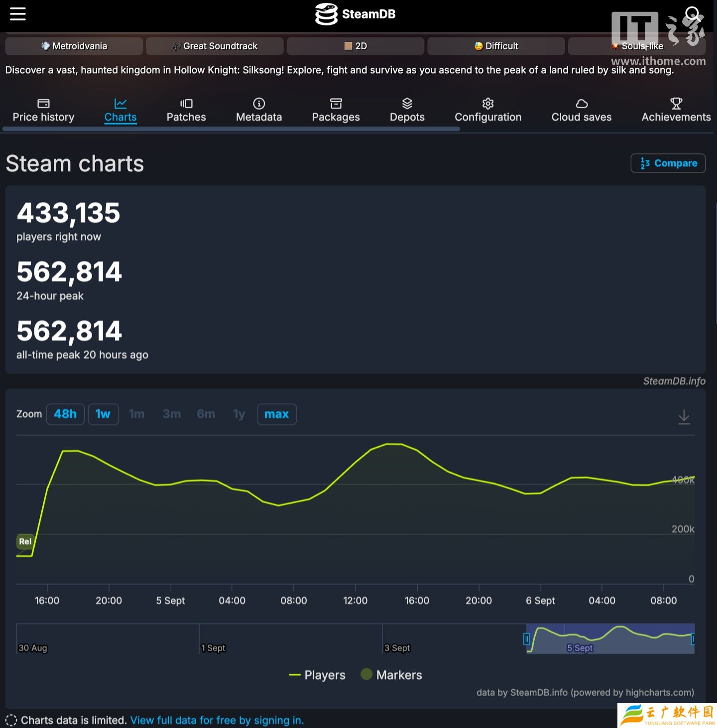Set chart zoom to 1w
717x728 pixels.
[x=103, y=414]
